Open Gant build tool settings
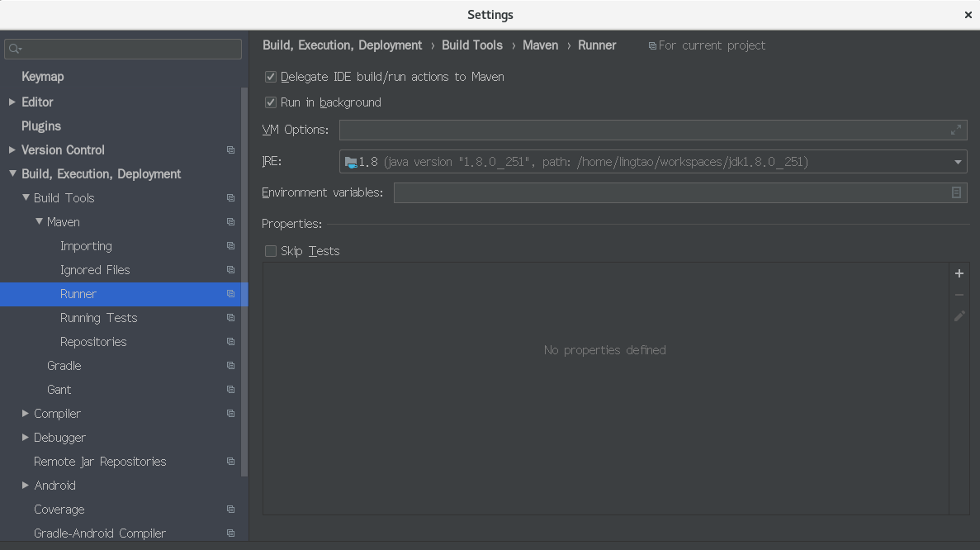This screenshot has width=980, height=550. [x=59, y=390]
